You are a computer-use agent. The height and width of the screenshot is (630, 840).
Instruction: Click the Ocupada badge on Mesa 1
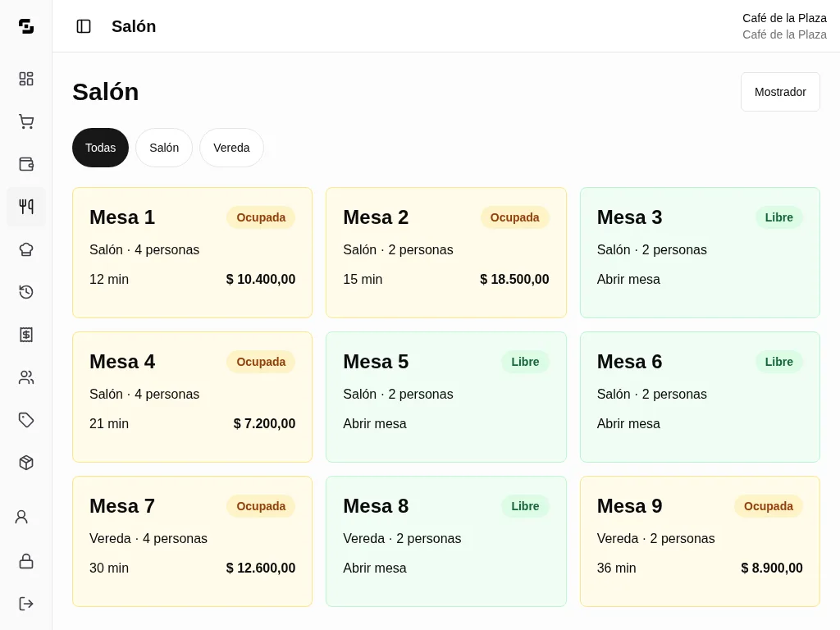tap(261, 217)
